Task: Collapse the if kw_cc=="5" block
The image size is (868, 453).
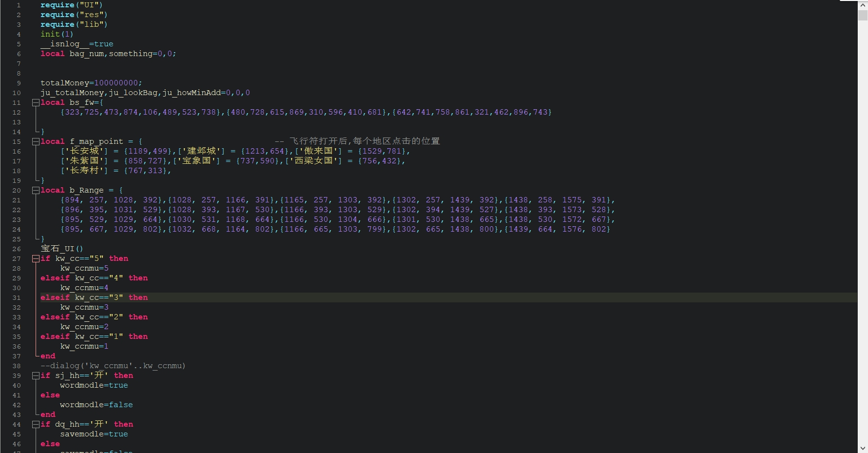Action: (x=36, y=258)
